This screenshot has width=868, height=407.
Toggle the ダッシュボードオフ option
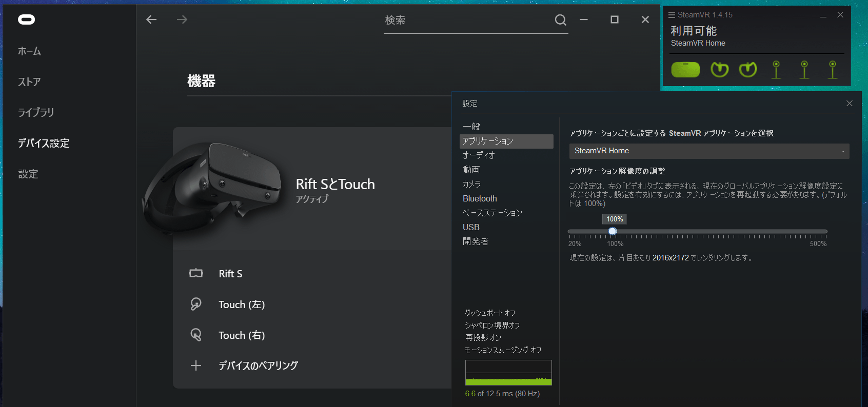pos(490,313)
